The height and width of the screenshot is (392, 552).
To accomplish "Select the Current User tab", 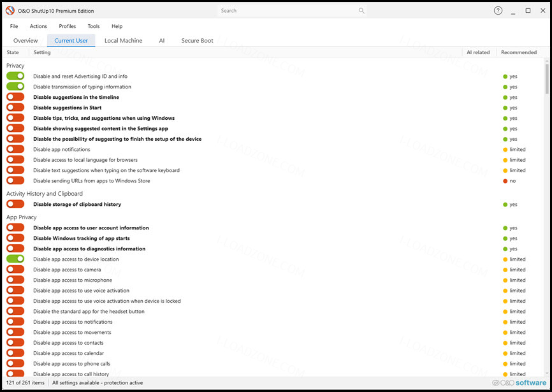I will click(71, 40).
